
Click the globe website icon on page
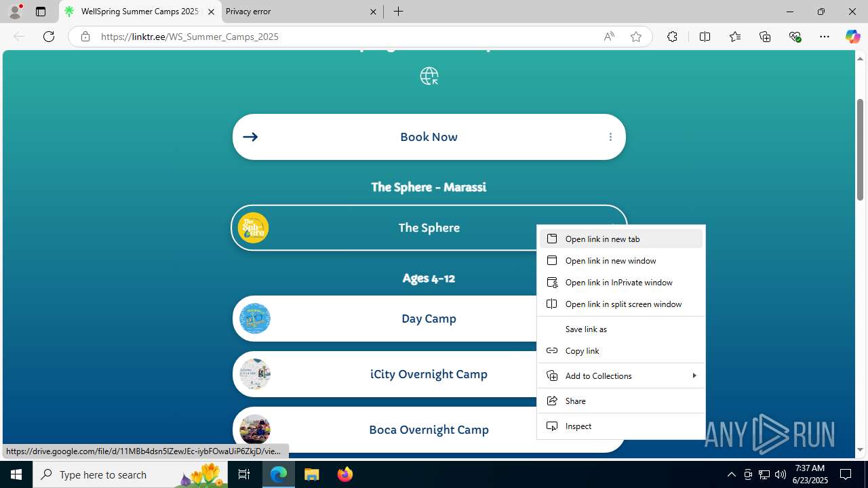pos(429,76)
